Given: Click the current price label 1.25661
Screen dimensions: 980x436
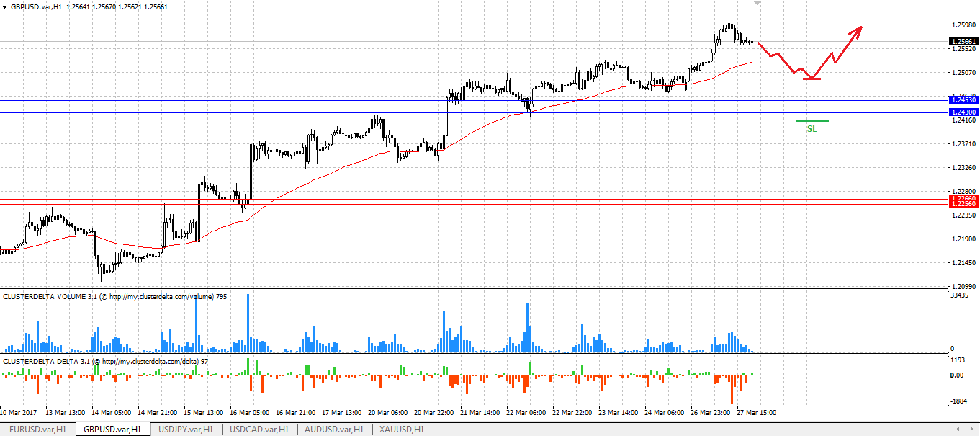Looking at the screenshot, I should (963, 42).
